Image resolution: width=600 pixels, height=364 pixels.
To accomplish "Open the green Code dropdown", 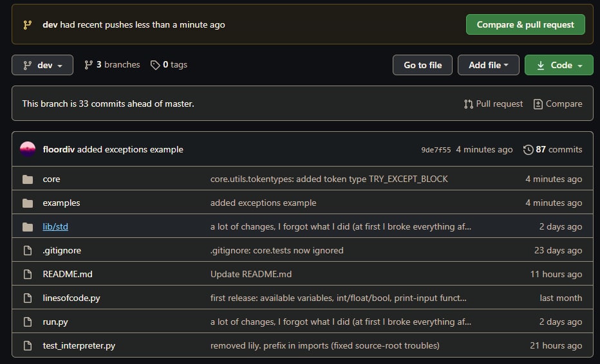I will click(x=559, y=65).
